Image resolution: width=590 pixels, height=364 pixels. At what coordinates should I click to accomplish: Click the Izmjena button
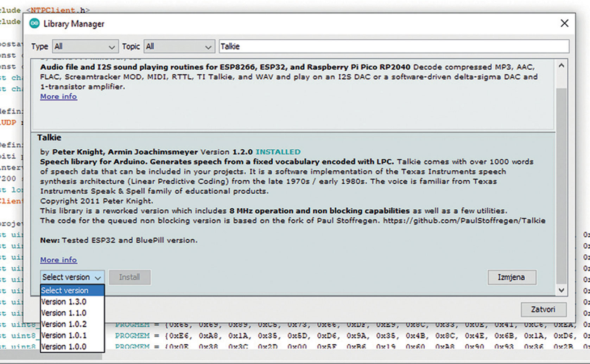[x=512, y=277]
